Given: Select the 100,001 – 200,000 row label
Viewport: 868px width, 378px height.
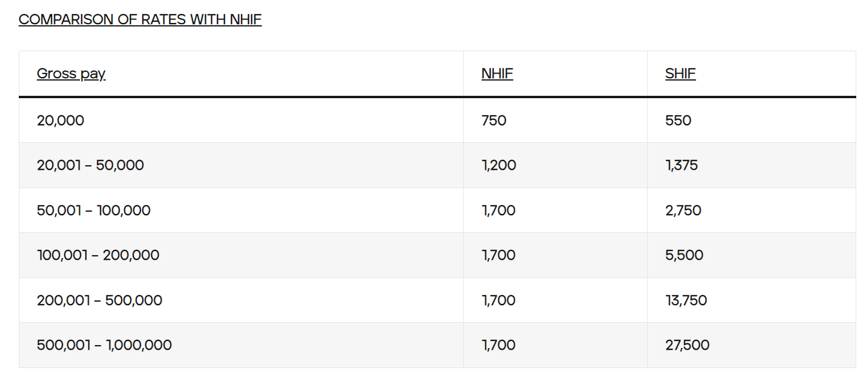Looking at the screenshot, I should coord(98,255).
